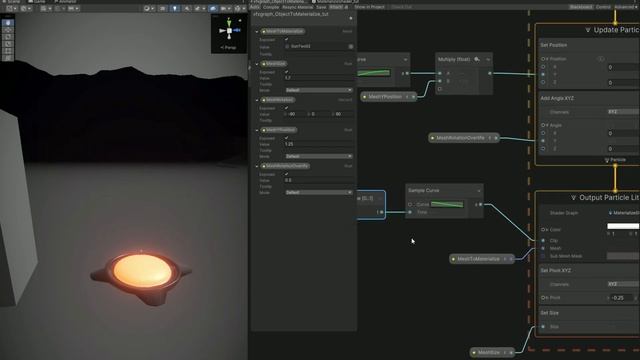Toggle Exposed checkbox under MeshSize

point(287,72)
